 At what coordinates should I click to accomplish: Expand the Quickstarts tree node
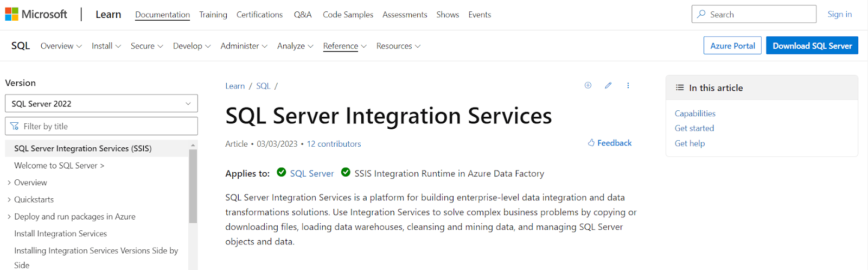(9, 199)
